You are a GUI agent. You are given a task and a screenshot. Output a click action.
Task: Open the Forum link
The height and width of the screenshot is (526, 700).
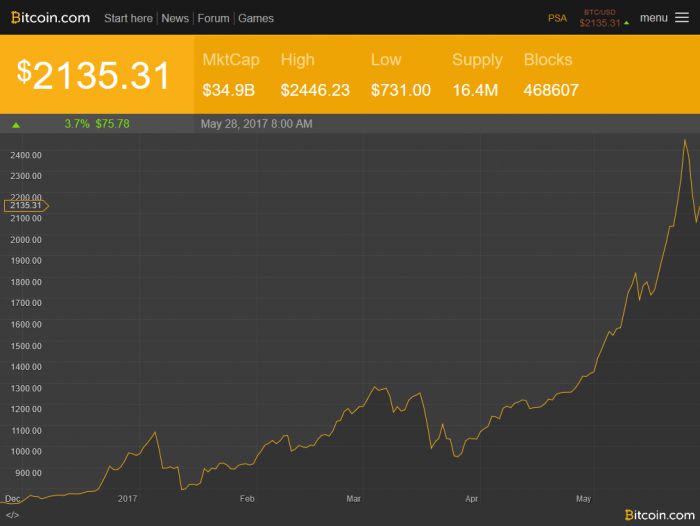(x=213, y=18)
